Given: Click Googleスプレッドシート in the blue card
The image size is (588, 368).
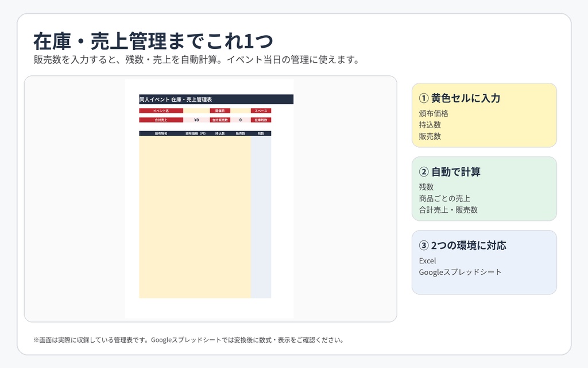Looking at the screenshot, I should [x=460, y=272].
